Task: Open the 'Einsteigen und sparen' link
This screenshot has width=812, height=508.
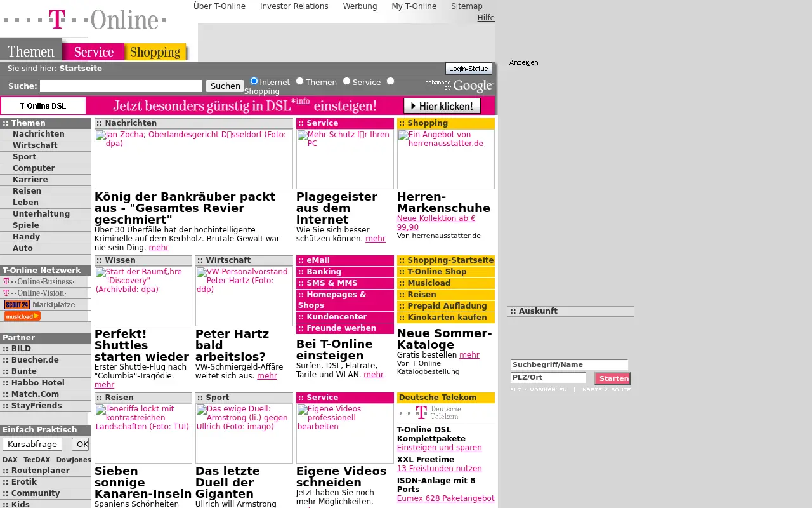Action: pyautogui.click(x=440, y=448)
